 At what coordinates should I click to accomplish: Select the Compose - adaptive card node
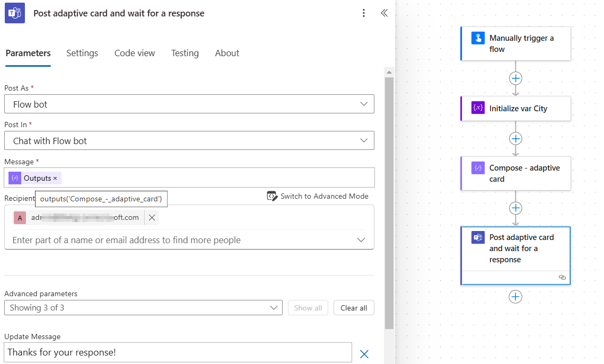pyautogui.click(x=515, y=173)
